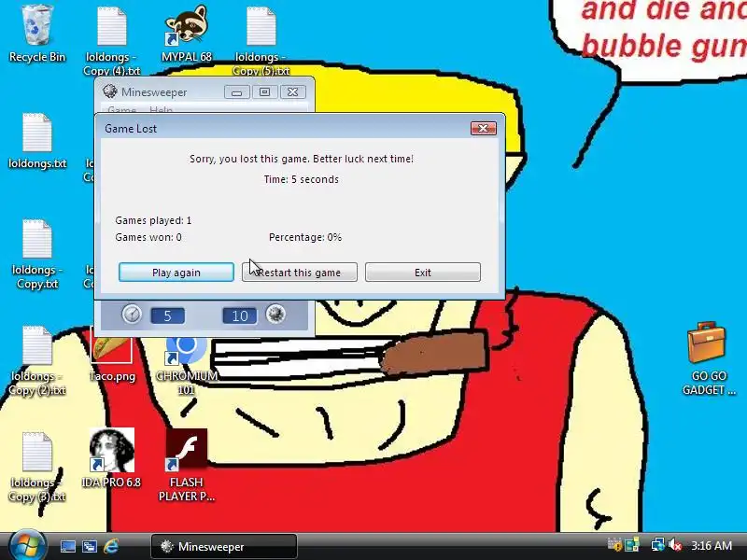Click the 3:16 AM taskbar clock

click(712, 545)
